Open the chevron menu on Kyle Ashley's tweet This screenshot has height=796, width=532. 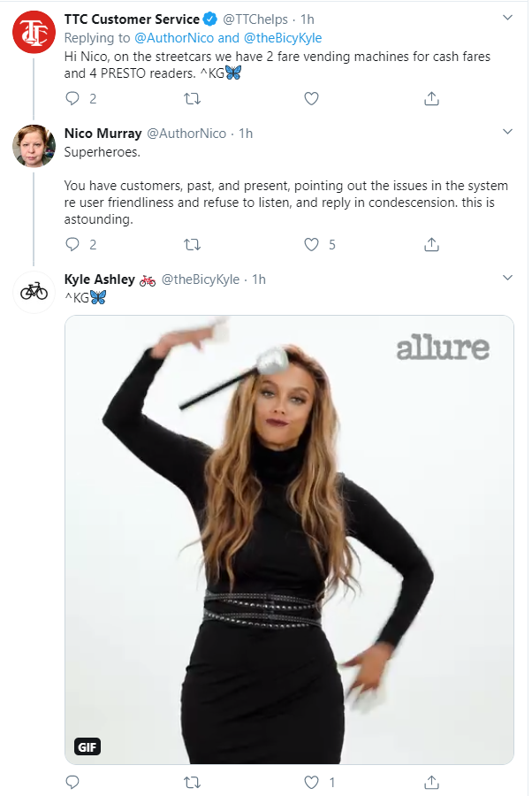[507, 278]
